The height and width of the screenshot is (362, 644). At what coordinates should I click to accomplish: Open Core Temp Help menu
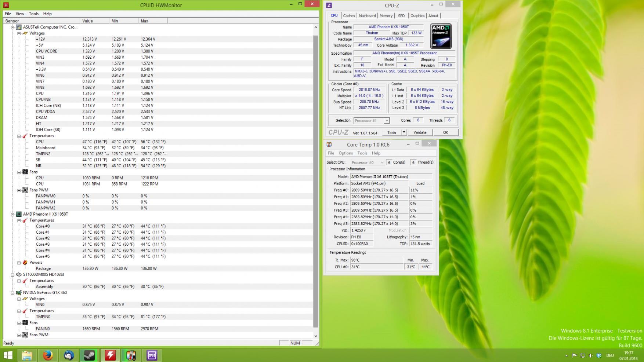[376, 153]
